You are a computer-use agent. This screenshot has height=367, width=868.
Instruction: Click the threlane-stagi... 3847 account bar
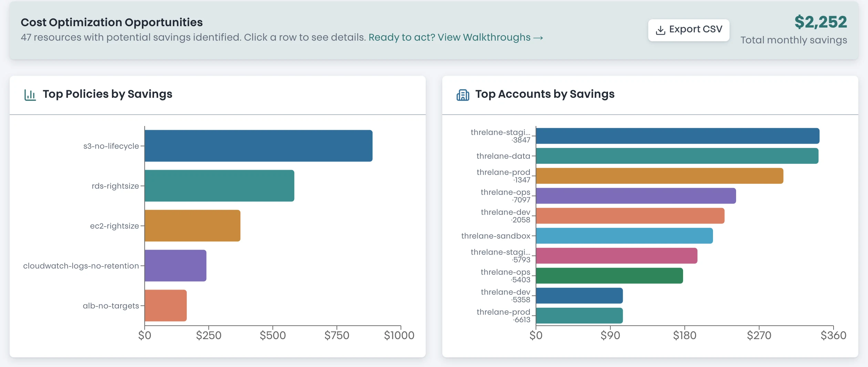[678, 136]
